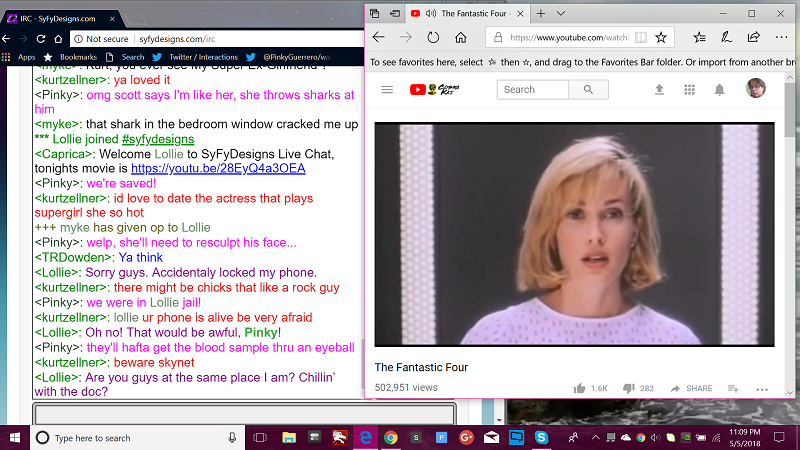Open Task View from taskbar

[260, 438]
